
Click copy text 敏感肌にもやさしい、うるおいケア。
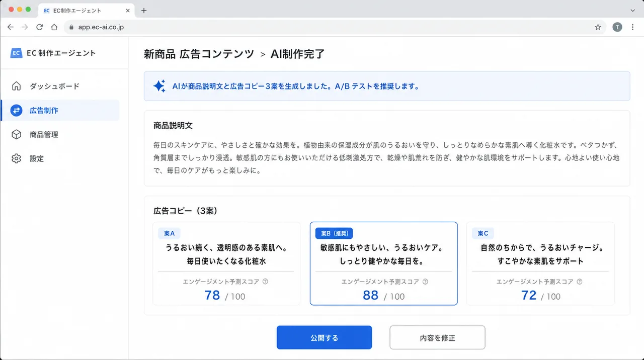click(x=381, y=248)
